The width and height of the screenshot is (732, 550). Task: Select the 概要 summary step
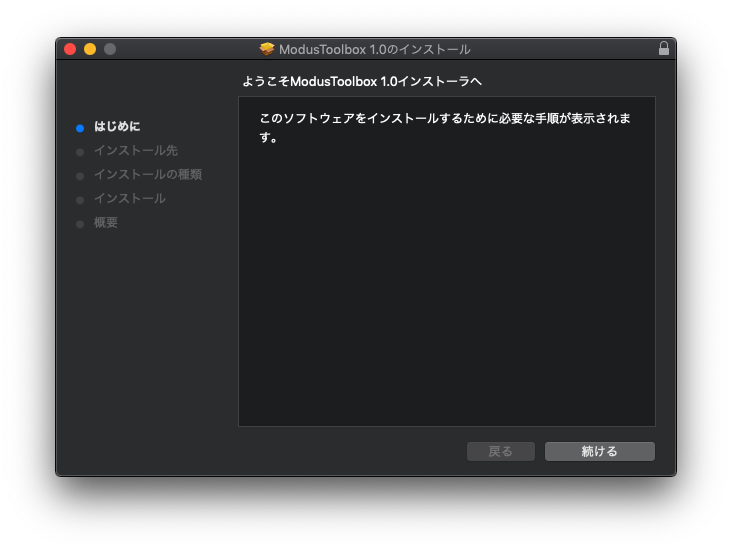(x=106, y=223)
